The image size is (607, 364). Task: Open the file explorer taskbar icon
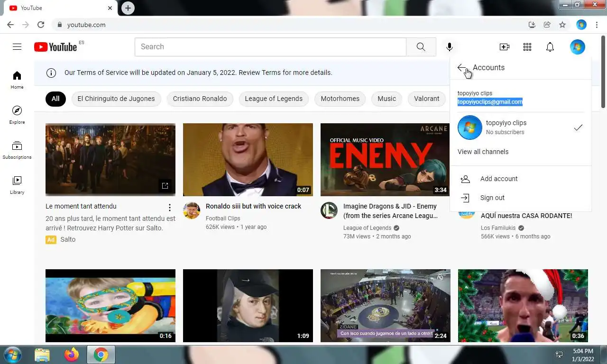42,355
